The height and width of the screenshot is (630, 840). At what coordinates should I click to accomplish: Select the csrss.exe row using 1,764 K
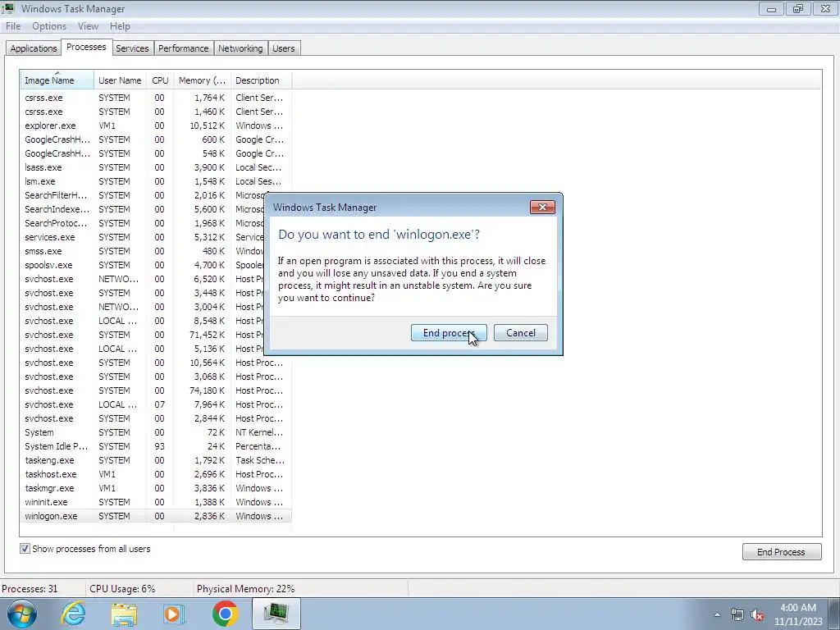[156, 98]
